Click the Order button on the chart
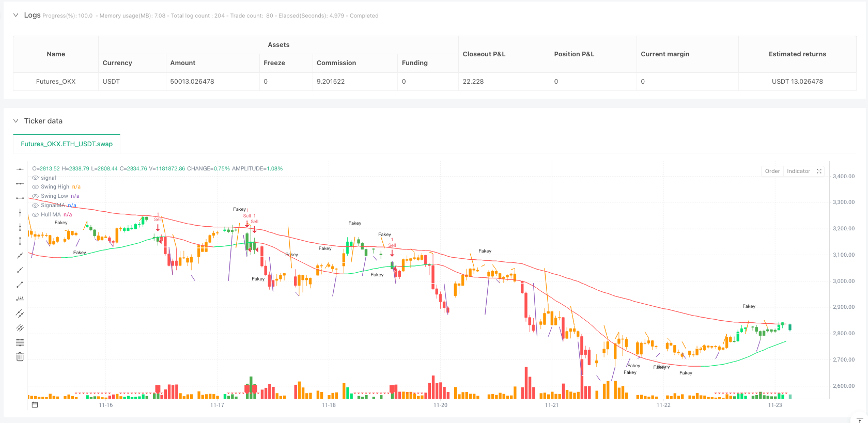Image resolution: width=868 pixels, height=423 pixels. (772, 171)
